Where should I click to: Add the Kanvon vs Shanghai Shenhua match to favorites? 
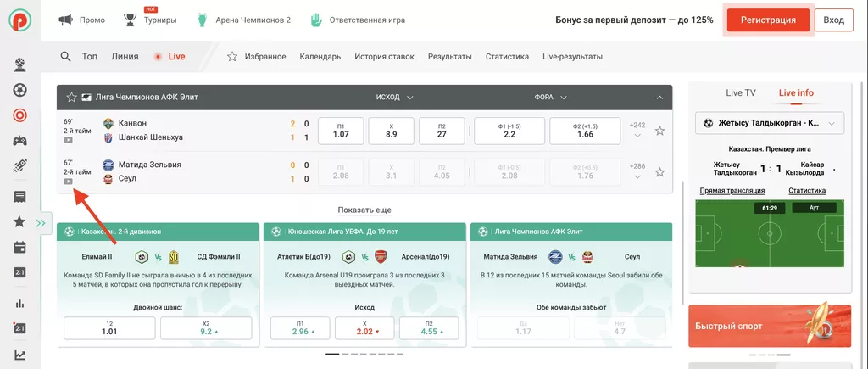(x=659, y=131)
